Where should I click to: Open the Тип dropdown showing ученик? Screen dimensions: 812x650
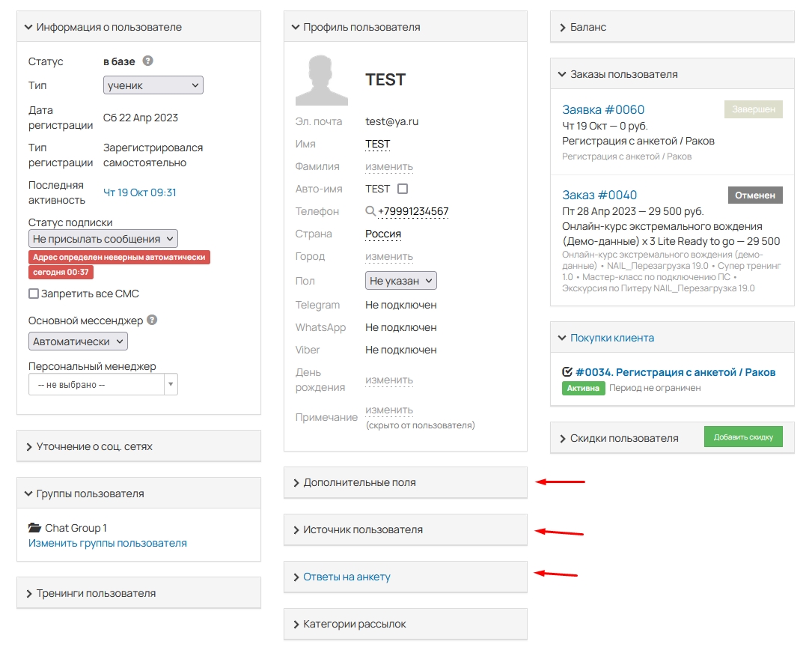[153, 85]
